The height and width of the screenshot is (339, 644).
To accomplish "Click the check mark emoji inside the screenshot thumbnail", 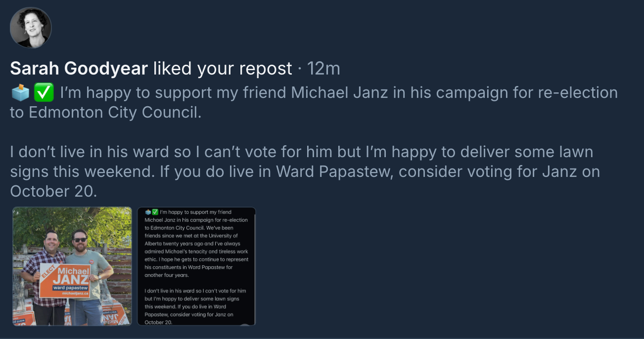I will [155, 212].
